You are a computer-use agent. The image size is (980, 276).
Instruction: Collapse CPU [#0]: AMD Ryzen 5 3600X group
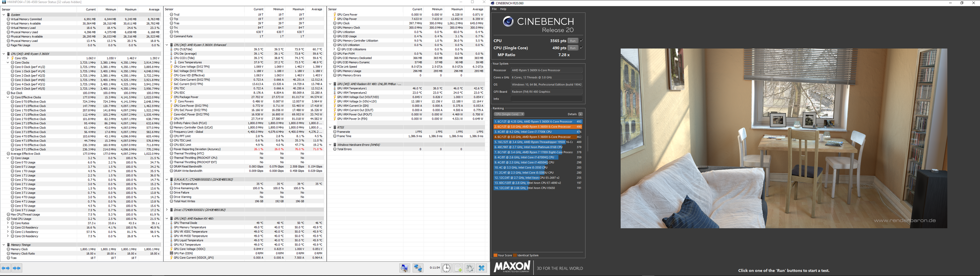click(4, 54)
